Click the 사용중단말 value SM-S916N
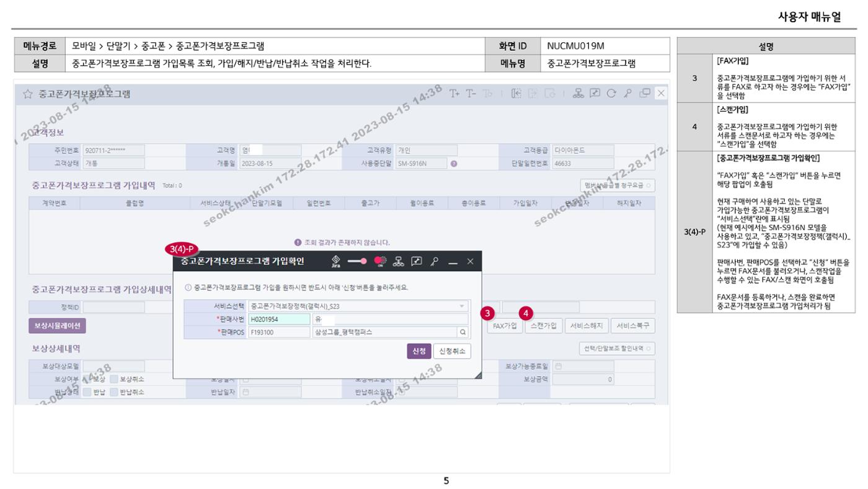Screen dimensions: 868x489 [x=420, y=164]
